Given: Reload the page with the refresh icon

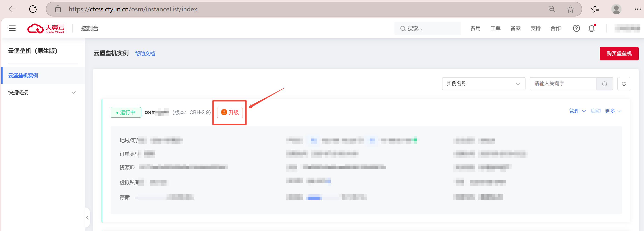Looking at the screenshot, I should [x=33, y=9].
